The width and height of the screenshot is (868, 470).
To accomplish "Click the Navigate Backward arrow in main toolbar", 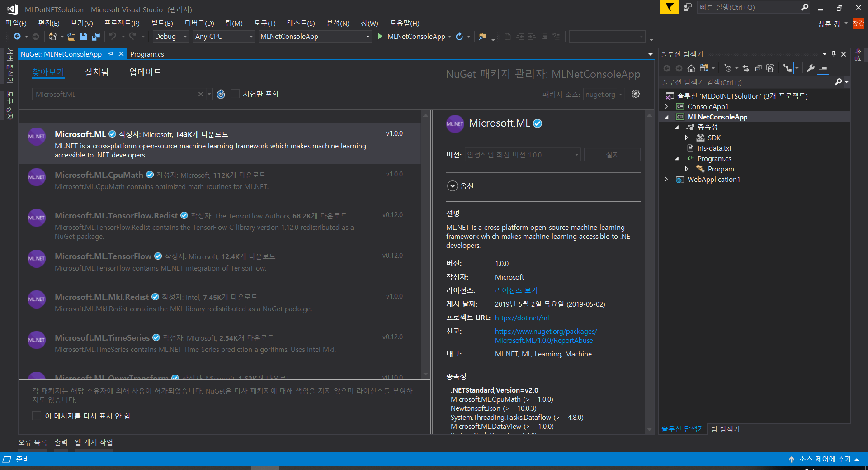I will (x=17, y=37).
